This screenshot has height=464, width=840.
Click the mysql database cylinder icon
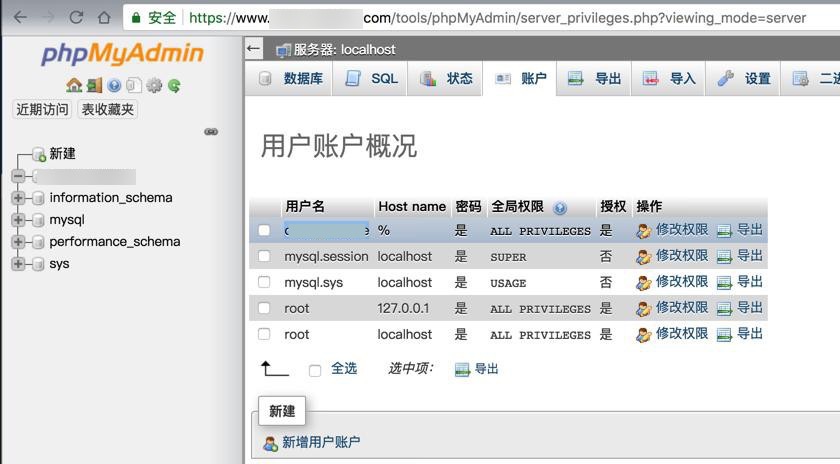click(38, 220)
